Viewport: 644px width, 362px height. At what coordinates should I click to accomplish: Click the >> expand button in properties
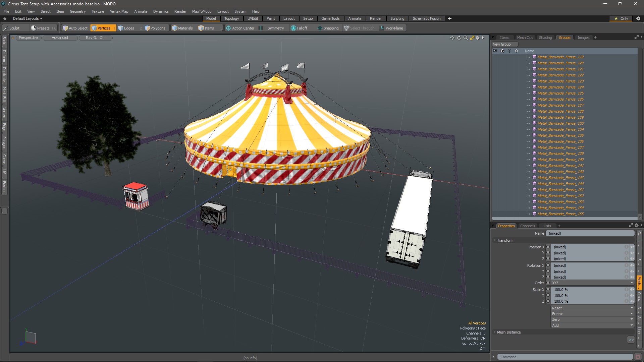[x=631, y=340]
